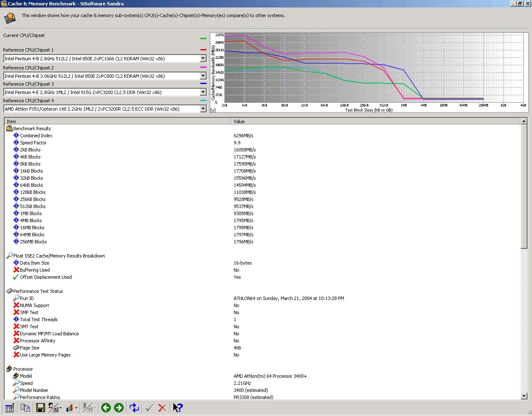Click the context help cursor icon
Viewport: 532px width, 416px height.
tap(177, 408)
